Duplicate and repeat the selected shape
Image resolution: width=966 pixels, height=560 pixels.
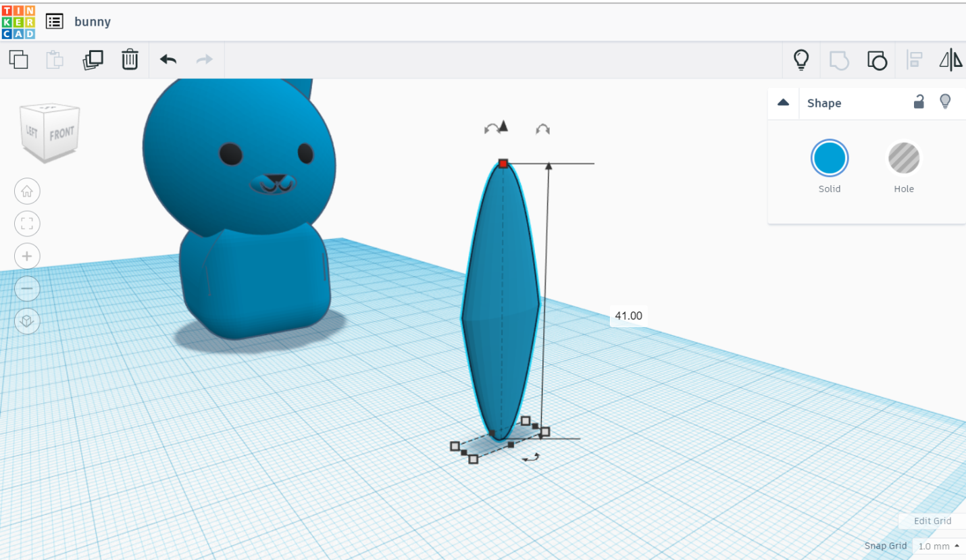pyautogui.click(x=93, y=59)
